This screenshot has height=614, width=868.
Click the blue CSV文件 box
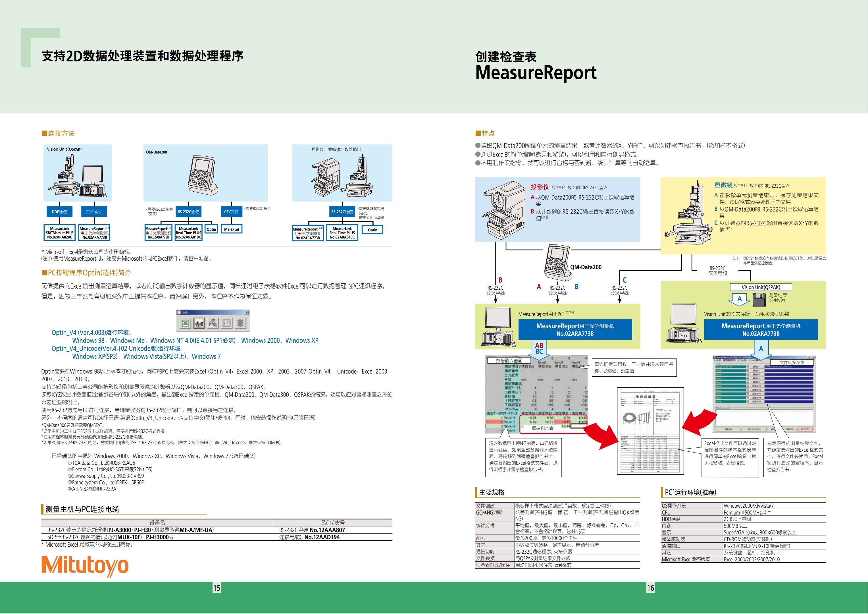coord(231,212)
